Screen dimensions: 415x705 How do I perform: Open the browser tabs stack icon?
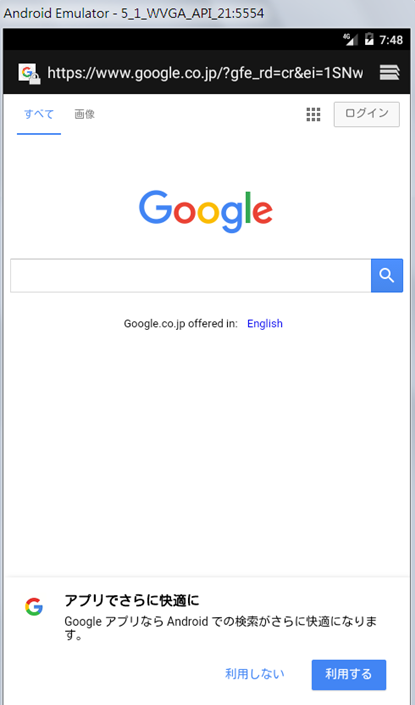(389, 72)
